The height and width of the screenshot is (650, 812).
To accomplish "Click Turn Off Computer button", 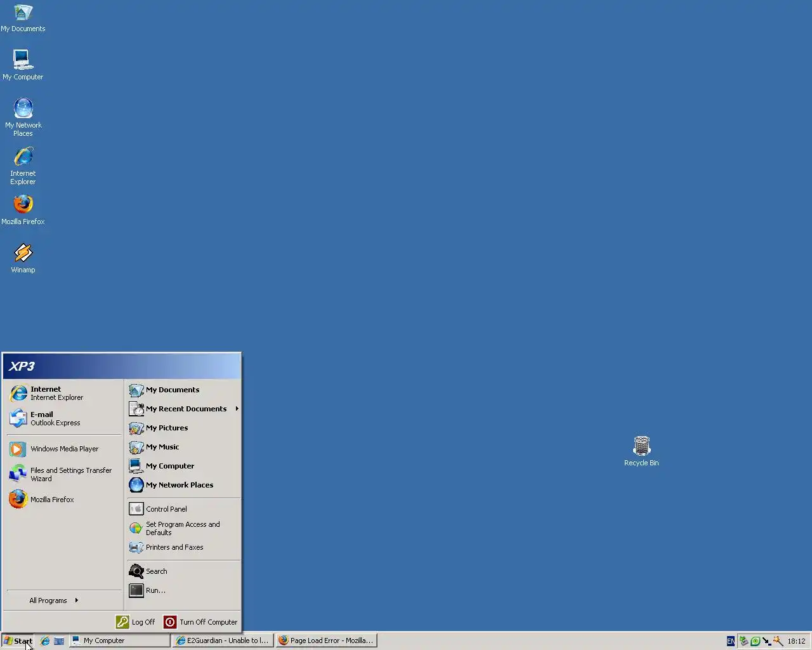I will (x=201, y=622).
